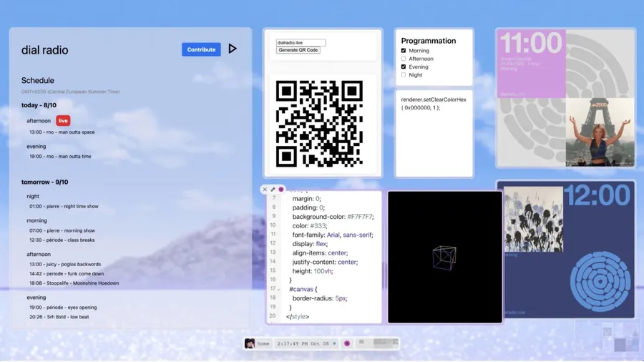The width and height of the screenshot is (644, 362).
Task: Click the flower artwork on the 12:00 card
Action: coord(534,219)
